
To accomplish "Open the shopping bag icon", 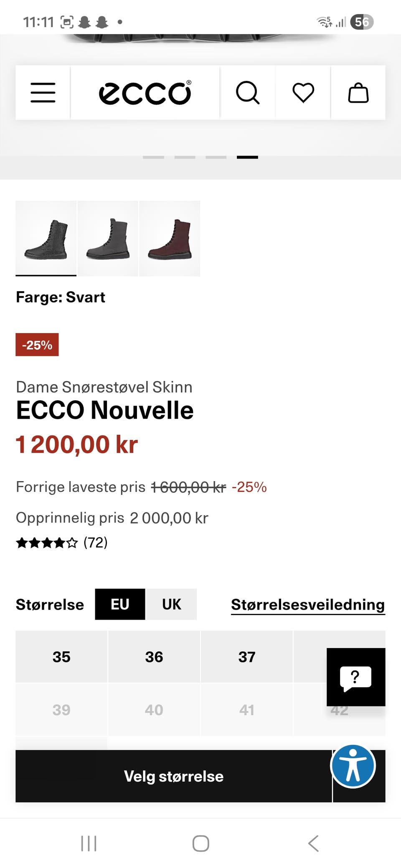I will pyautogui.click(x=358, y=93).
